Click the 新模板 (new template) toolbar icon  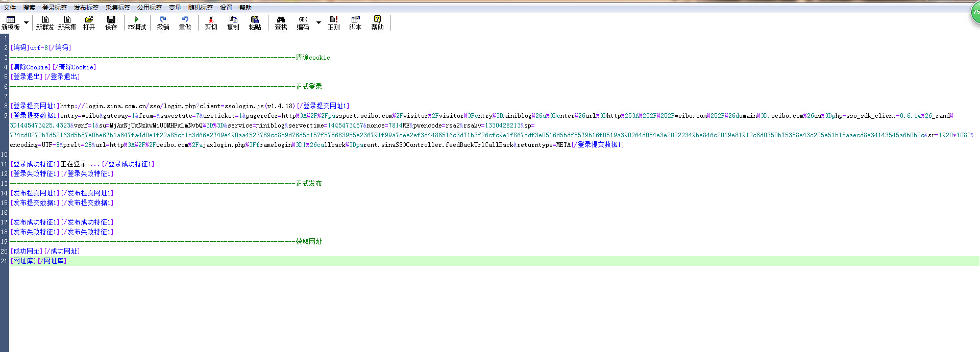[x=10, y=22]
